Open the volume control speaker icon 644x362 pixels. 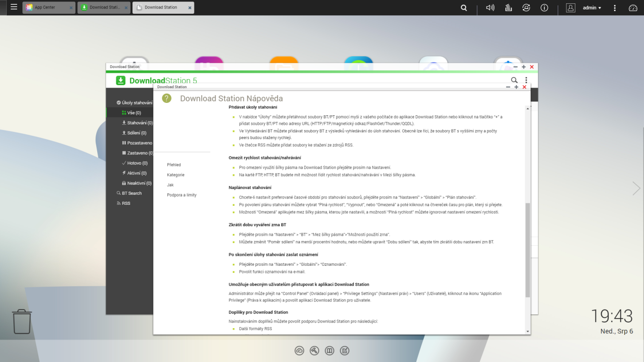[x=490, y=8]
